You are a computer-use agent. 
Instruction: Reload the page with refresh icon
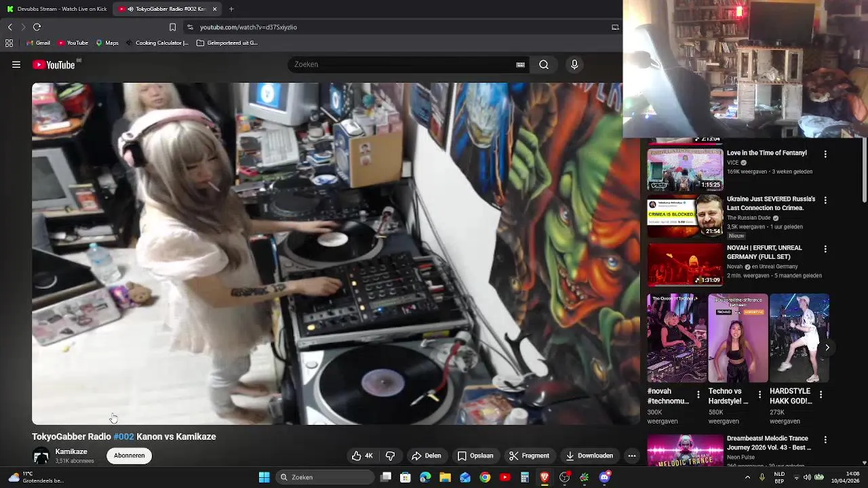click(37, 27)
